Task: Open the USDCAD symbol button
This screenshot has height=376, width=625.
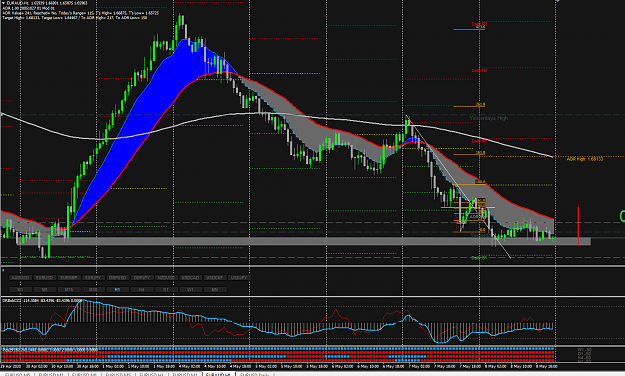Action: (x=190, y=278)
